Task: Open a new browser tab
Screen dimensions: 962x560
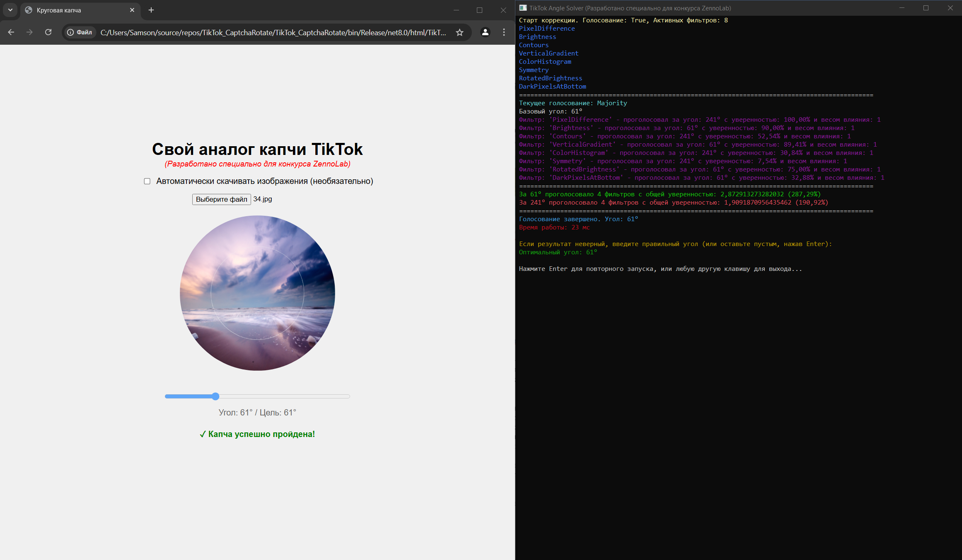Action: [151, 10]
